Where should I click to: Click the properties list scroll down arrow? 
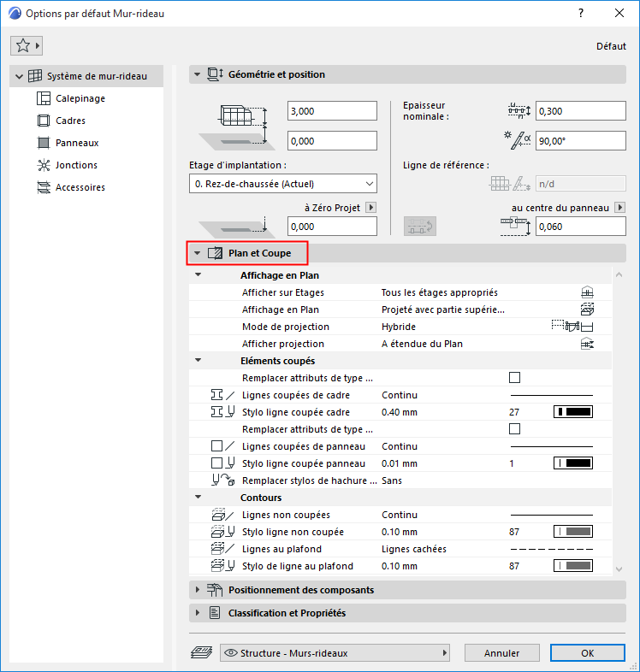(x=619, y=569)
